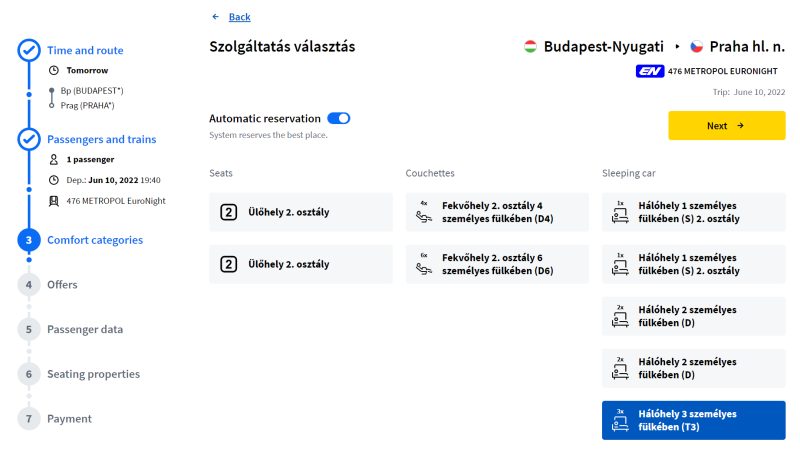Screen dimensions: 800x452
Task: Click the Czech flag icon near Praha
Action: click(696, 47)
